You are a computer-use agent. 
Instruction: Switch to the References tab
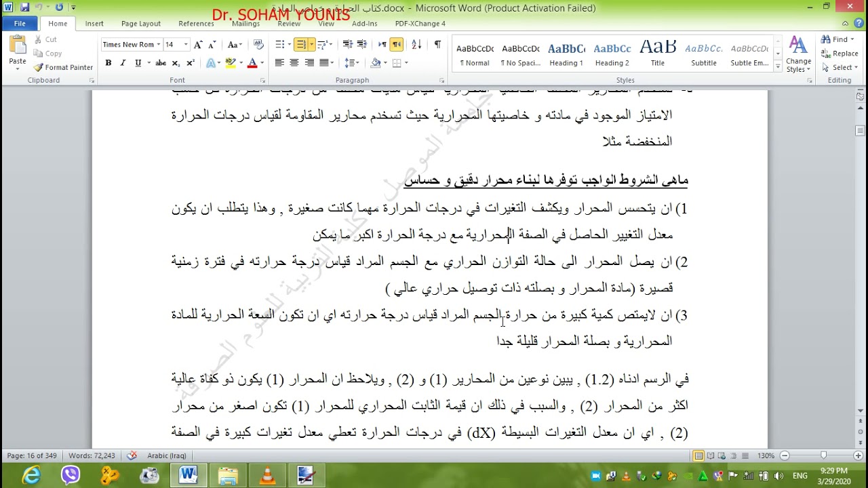point(196,23)
